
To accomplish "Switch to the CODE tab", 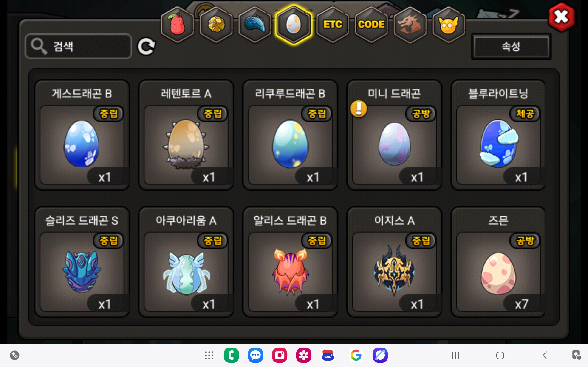I will [x=371, y=25].
